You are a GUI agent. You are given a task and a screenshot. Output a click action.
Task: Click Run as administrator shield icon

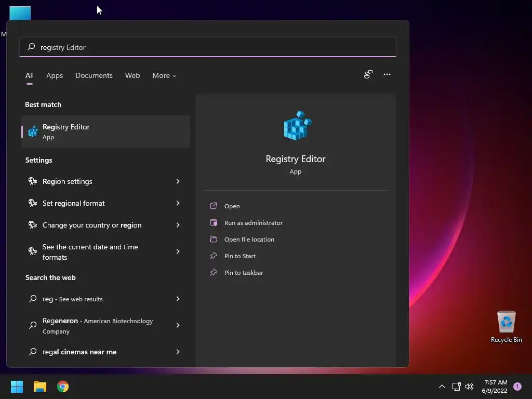click(214, 222)
